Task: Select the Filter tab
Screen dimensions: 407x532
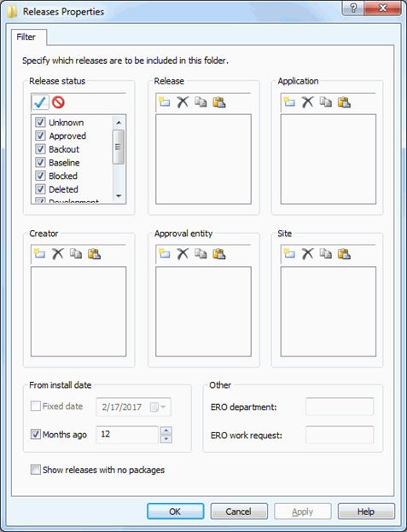Action: pos(26,37)
